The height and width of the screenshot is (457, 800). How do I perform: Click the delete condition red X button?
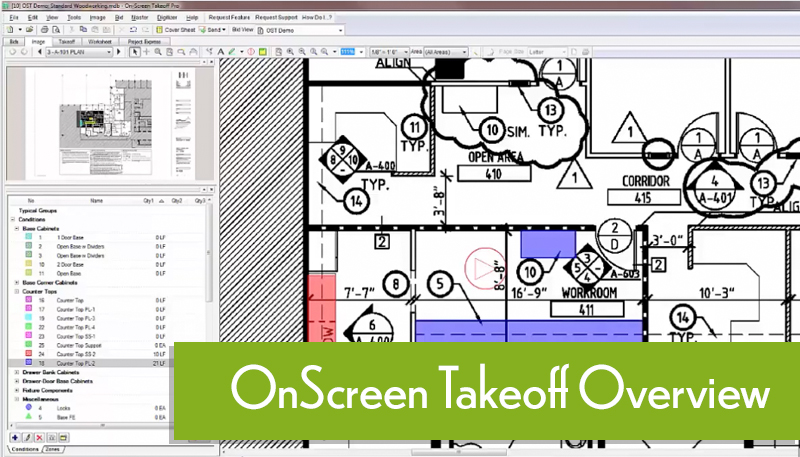pyautogui.click(x=39, y=438)
